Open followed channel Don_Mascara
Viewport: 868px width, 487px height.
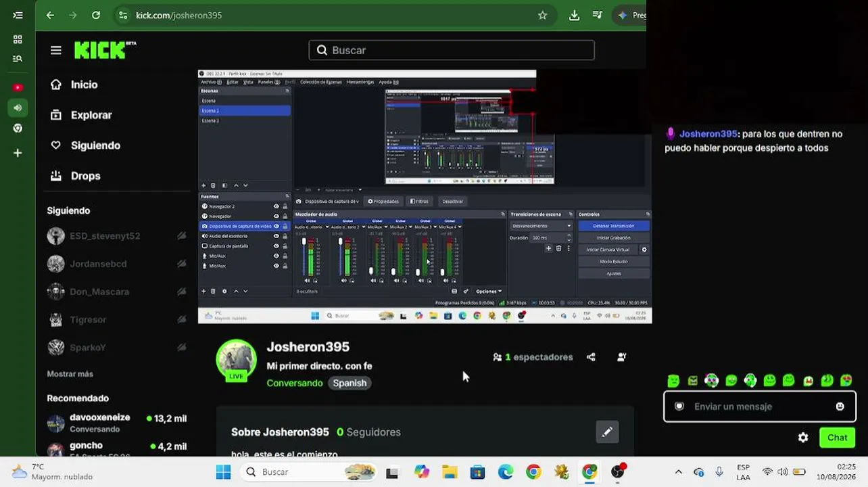[x=116, y=292]
